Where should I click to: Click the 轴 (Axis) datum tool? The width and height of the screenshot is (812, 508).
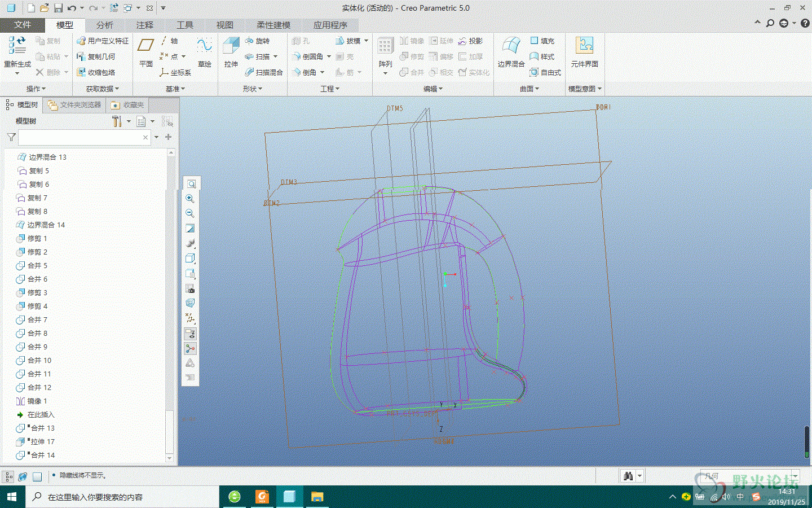pyautogui.click(x=169, y=41)
